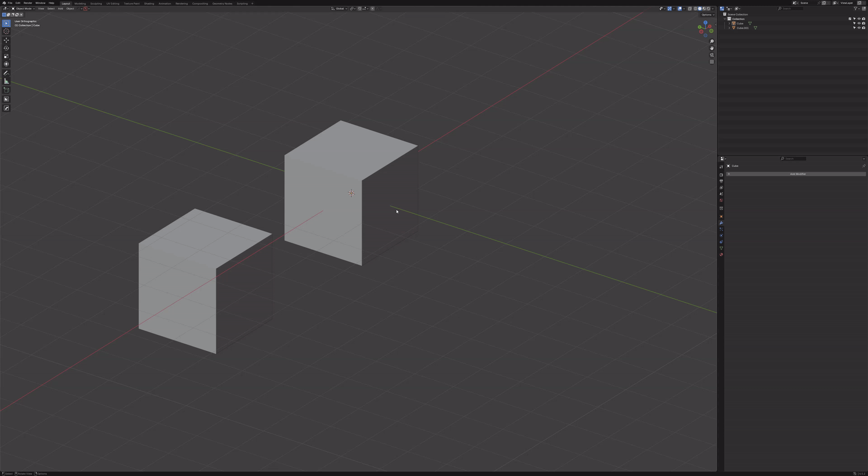
Task: Open the Object Constraints properties tab
Action: point(721,242)
